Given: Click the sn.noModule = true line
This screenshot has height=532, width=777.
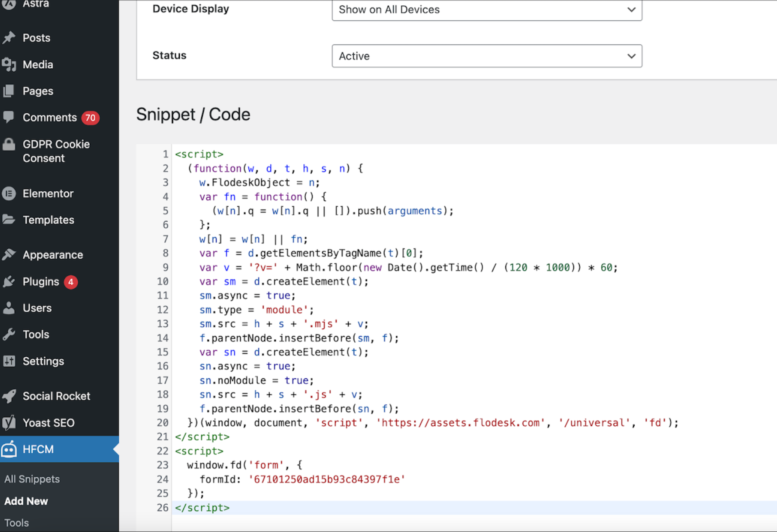Looking at the screenshot, I should tap(256, 380).
